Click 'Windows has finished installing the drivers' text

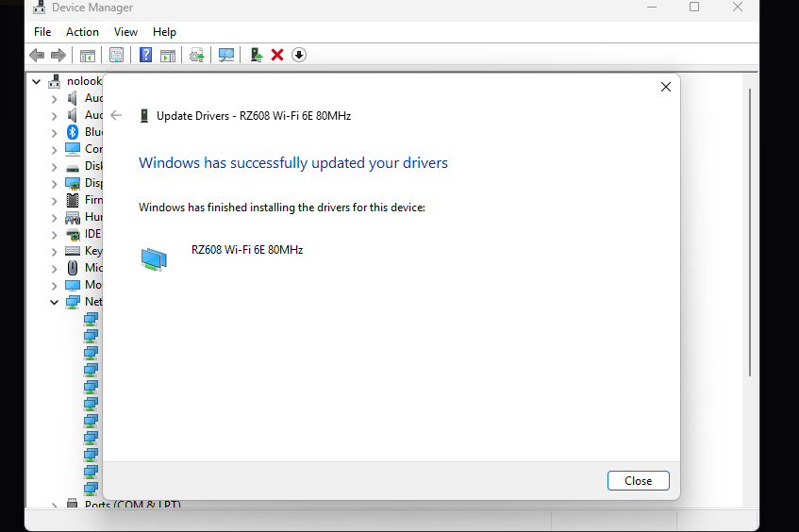(x=282, y=208)
